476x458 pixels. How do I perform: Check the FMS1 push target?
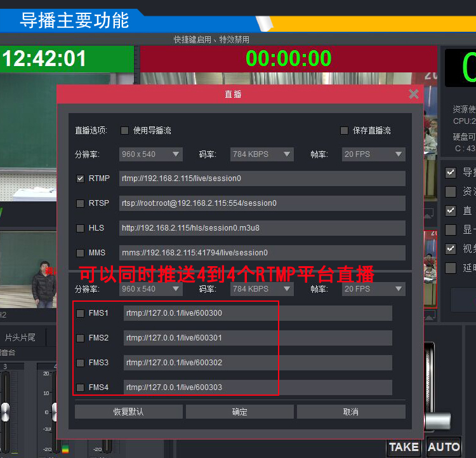81,313
